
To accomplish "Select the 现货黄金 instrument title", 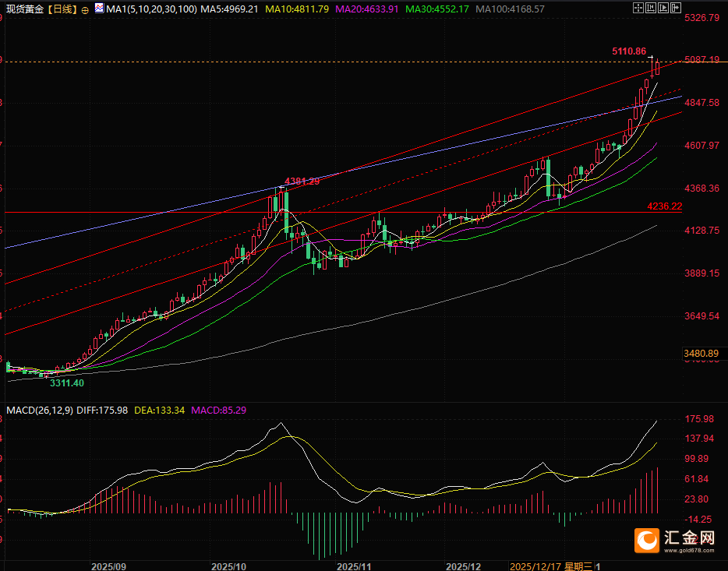I will tap(25, 9).
